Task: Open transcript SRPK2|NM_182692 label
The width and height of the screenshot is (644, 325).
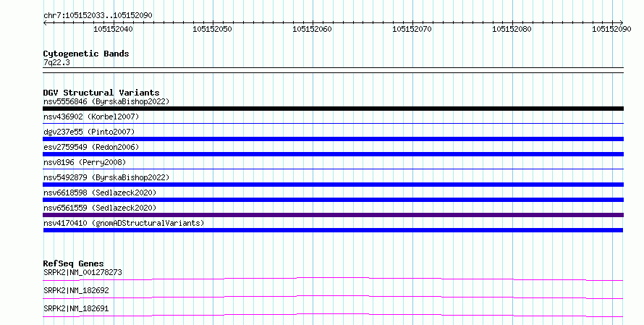Action: pos(76,290)
